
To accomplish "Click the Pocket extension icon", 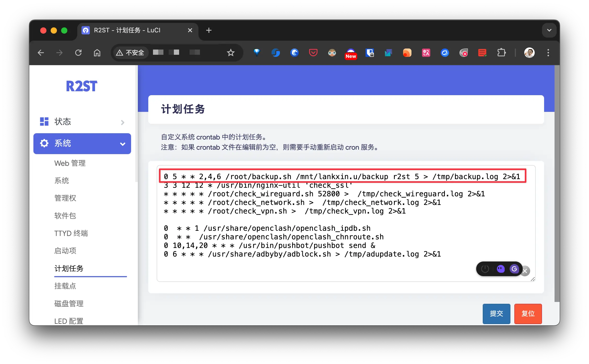I will (313, 53).
